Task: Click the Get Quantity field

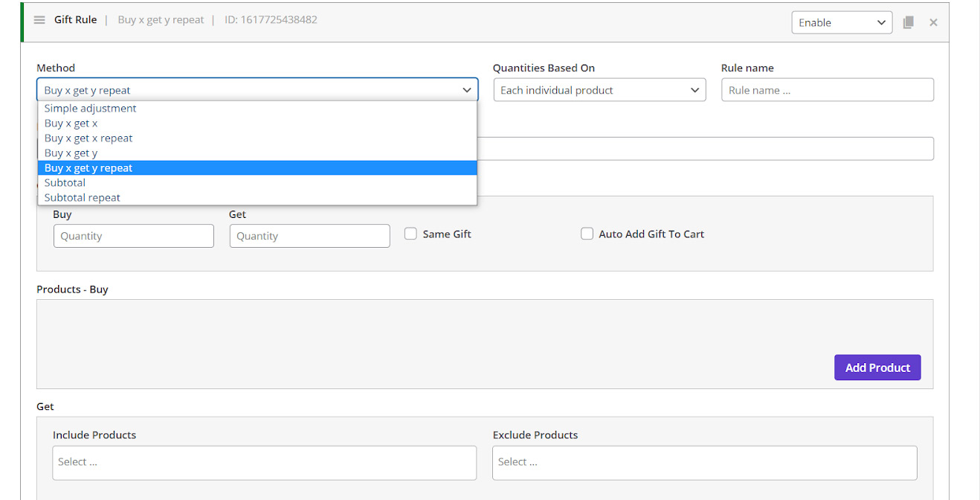Action: 309,236
